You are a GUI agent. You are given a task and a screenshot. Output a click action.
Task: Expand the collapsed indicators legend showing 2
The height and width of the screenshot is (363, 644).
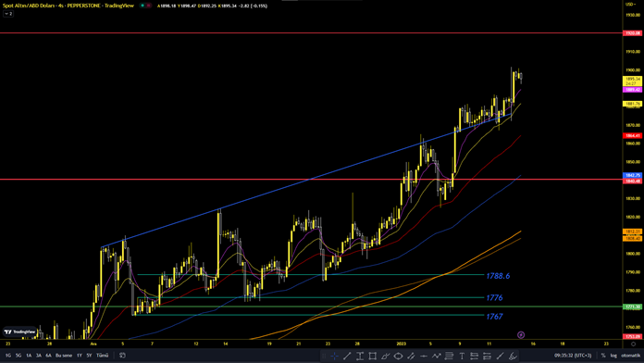click(8, 14)
